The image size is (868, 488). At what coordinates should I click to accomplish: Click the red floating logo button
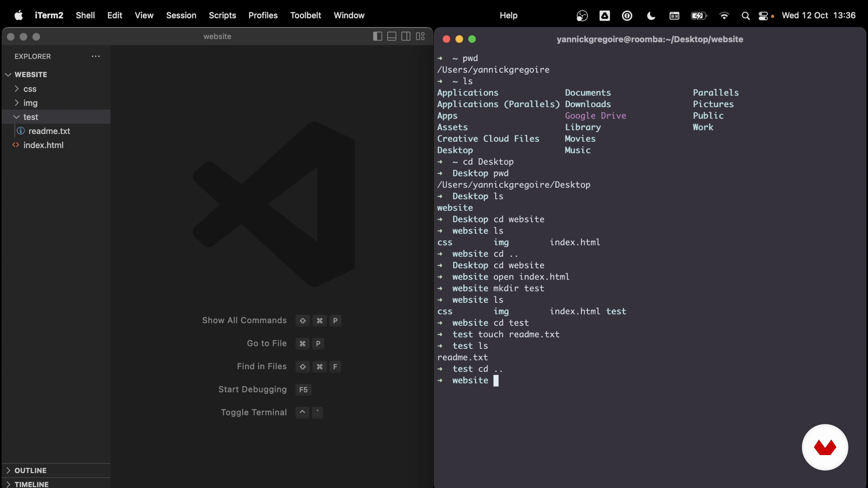click(x=825, y=447)
